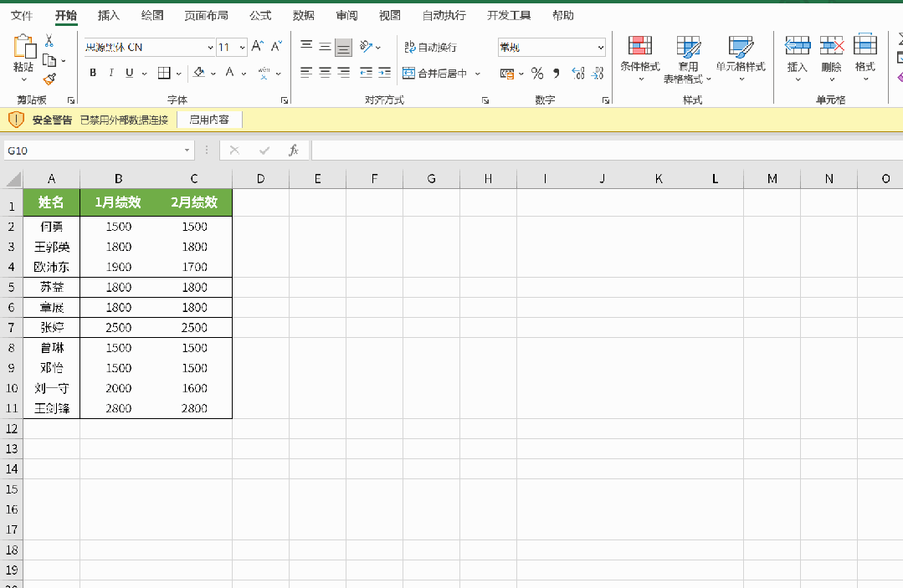Toggle Bold formatting
903x588 pixels.
[93, 73]
